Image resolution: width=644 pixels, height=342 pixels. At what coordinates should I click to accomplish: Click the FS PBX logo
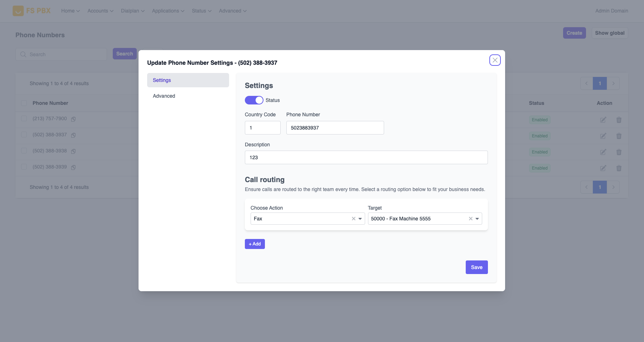tap(32, 11)
